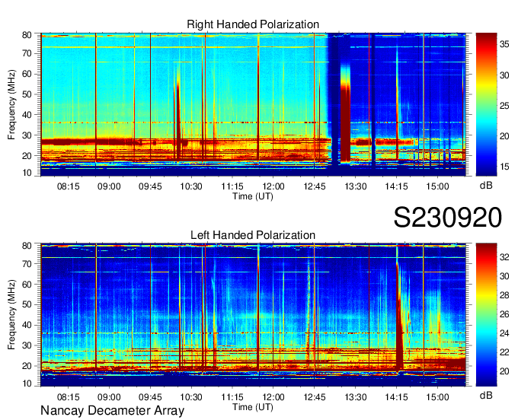Click the 12:45 tick of the right-handed plot
This screenshot has height=420, width=518.
pyautogui.click(x=315, y=186)
